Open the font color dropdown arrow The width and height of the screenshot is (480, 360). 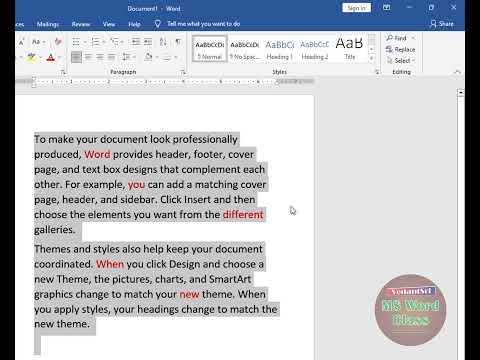pyautogui.click(x=60, y=58)
